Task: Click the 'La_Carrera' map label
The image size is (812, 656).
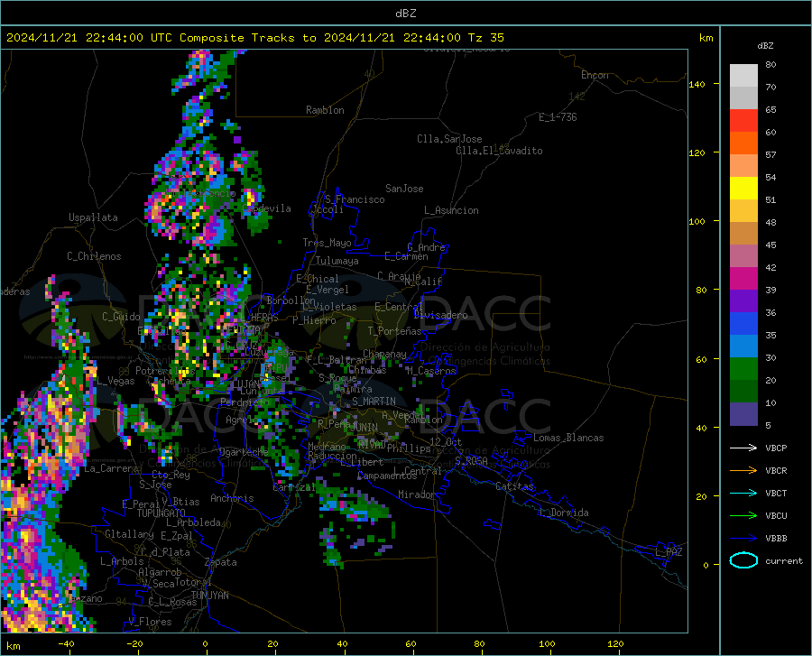Action: pyautogui.click(x=111, y=468)
